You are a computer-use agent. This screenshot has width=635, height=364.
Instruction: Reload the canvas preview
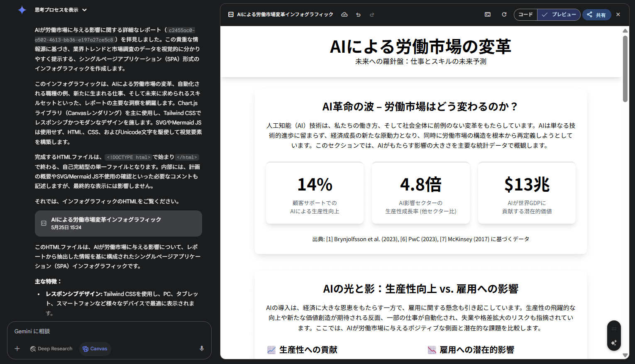pyautogui.click(x=504, y=15)
